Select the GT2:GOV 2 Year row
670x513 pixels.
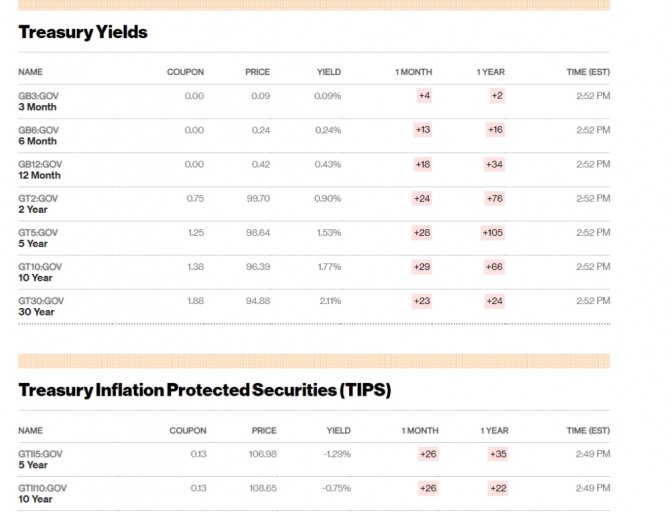(x=38, y=203)
